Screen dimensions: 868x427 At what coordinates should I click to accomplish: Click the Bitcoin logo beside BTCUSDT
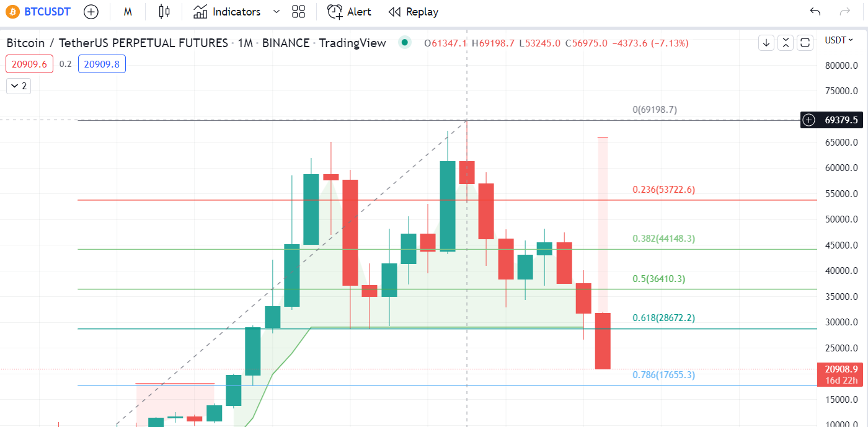pos(13,11)
